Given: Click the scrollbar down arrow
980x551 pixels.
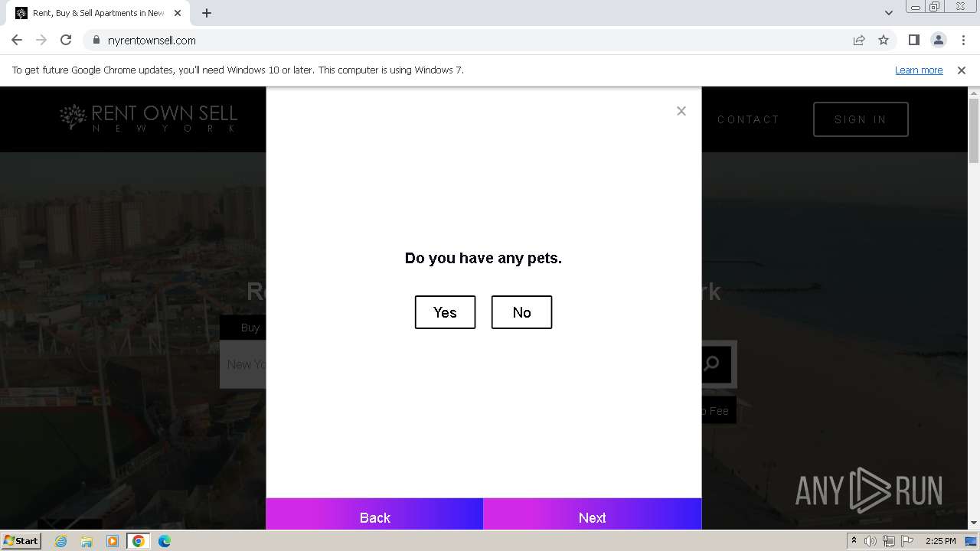Looking at the screenshot, I should [974, 523].
